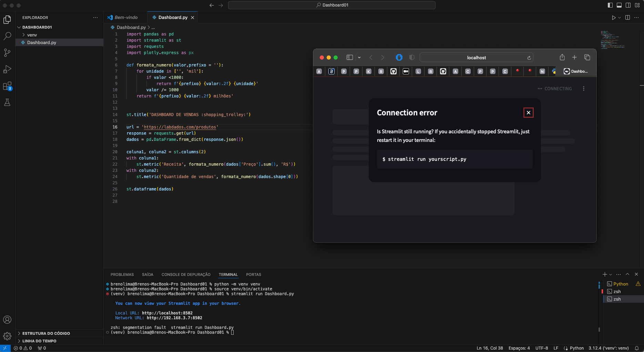Toggle VS Code secondary sidebar
This screenshot has width=644, height=352.
[628, 5]
